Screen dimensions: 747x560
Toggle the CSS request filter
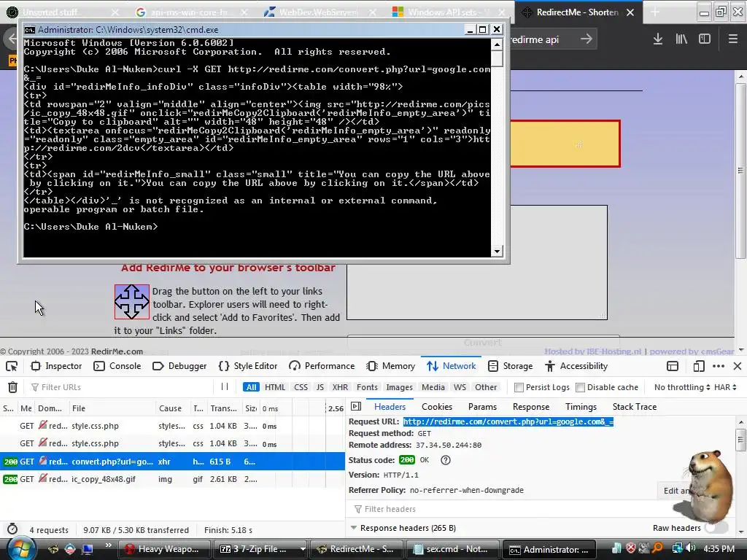click(301, 387)
